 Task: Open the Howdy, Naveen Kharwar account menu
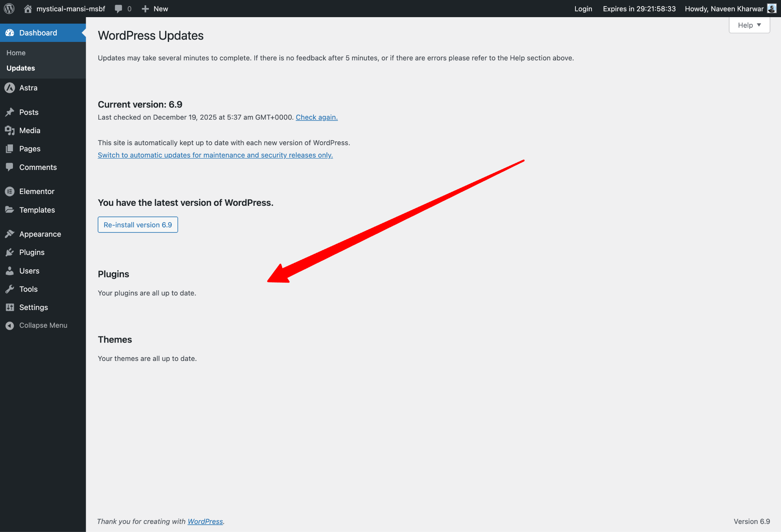pos(724,8)
